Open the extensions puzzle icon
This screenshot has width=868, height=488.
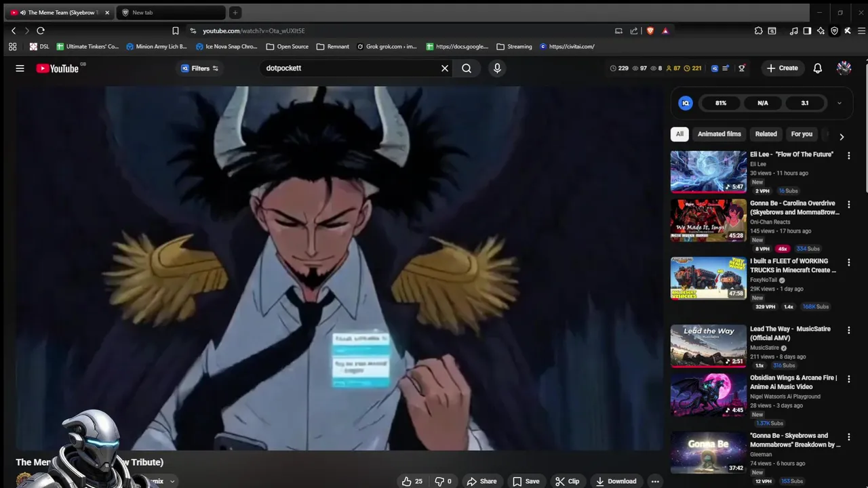[759, 30]
